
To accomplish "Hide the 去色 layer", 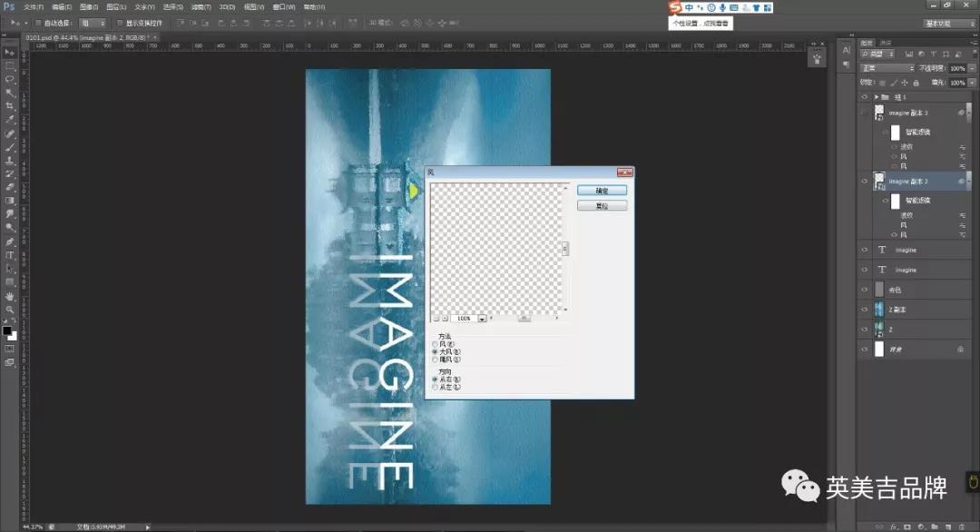I will pos(865,290).
